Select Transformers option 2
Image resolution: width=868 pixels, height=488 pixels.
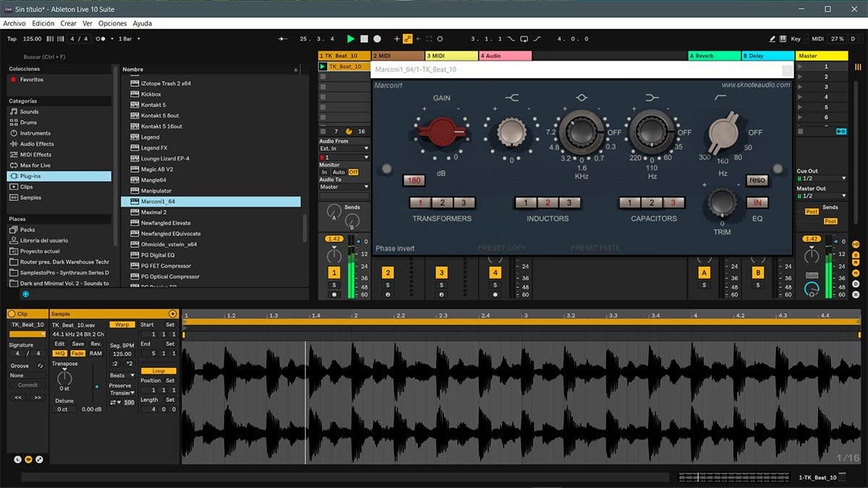tap(442, 203)
